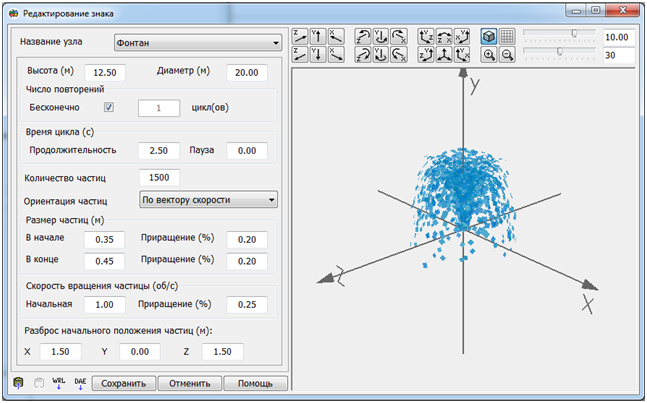647x403 pixels.
Task: Click the slider beside the 10.00 value
Action: (559, 35)
